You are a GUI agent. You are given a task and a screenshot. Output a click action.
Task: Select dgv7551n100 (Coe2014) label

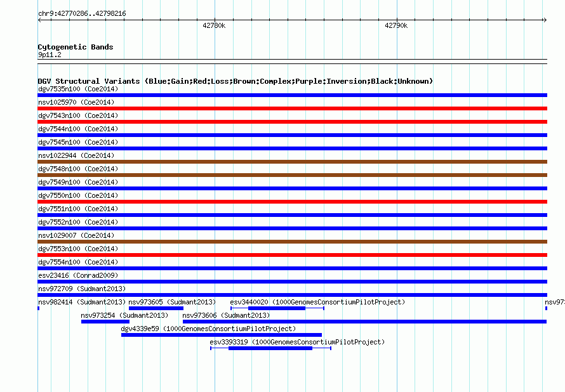[78, 209]
